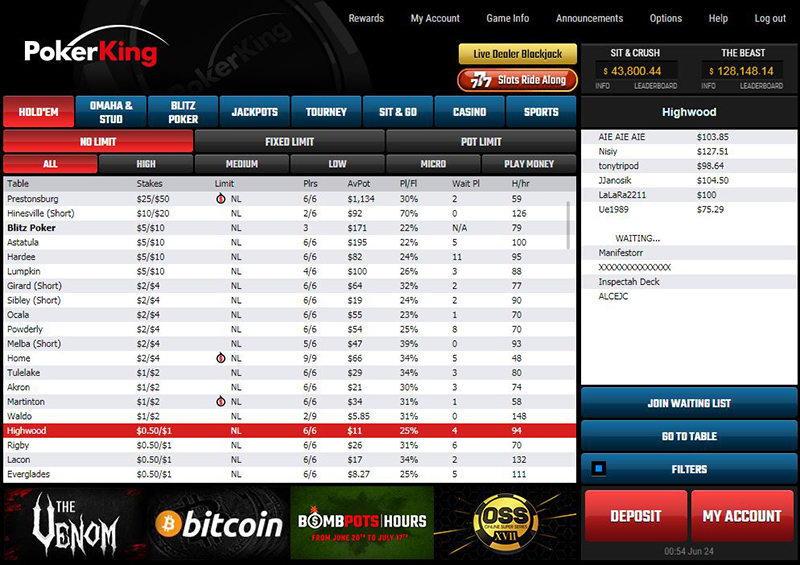
Task: Open the bitcoin banner
Action: [219, 523]
